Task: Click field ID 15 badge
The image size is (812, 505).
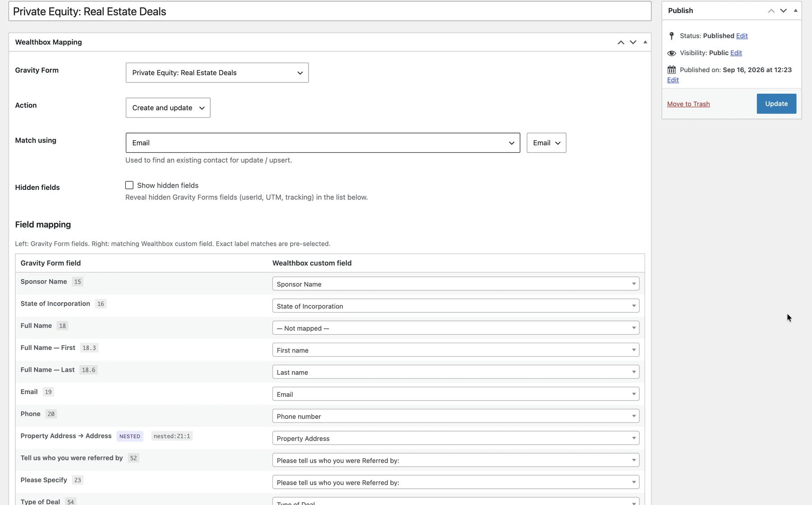Action: click(78, 282)
